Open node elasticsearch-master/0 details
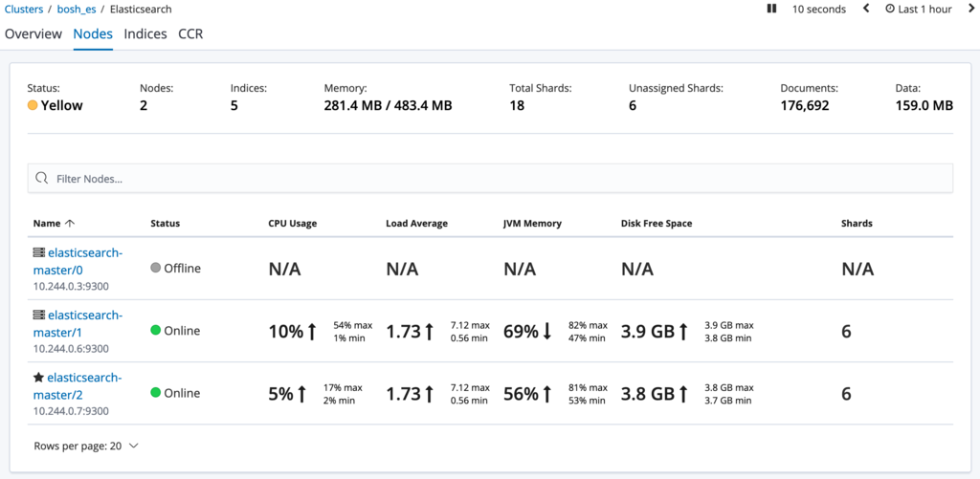The width and height of the screenshot is (980, 479). click(x=78, y=260)
